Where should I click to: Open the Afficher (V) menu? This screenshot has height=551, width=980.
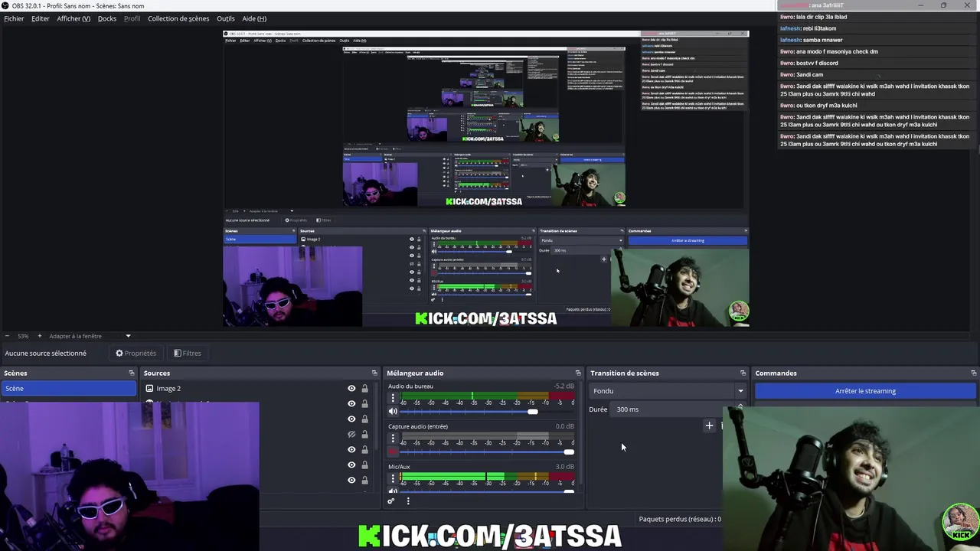73,18
